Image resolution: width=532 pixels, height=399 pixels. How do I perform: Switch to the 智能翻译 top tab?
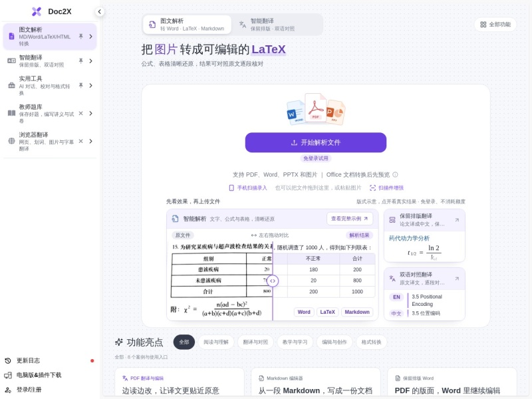pos(277,25)
